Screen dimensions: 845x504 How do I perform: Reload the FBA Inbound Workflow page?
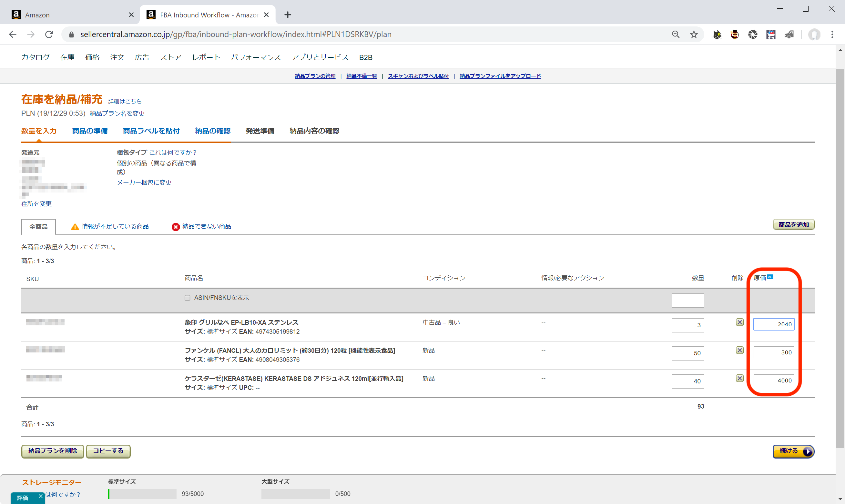coord(49,34)
